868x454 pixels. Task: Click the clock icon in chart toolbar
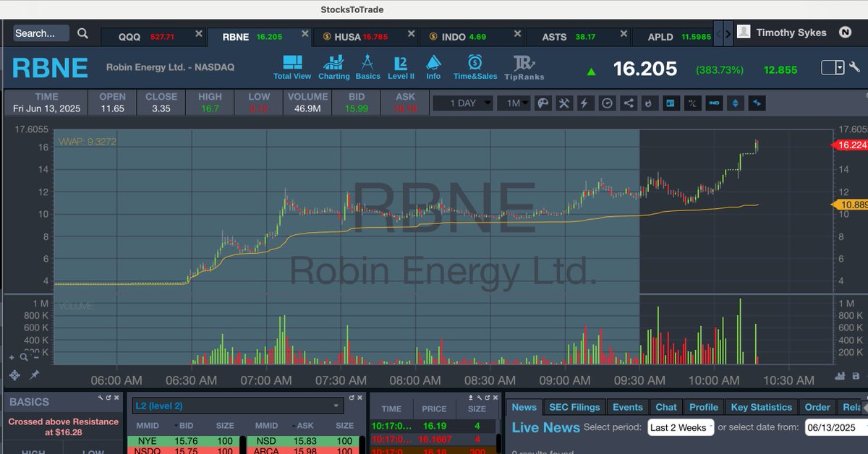tap(607, 103)
